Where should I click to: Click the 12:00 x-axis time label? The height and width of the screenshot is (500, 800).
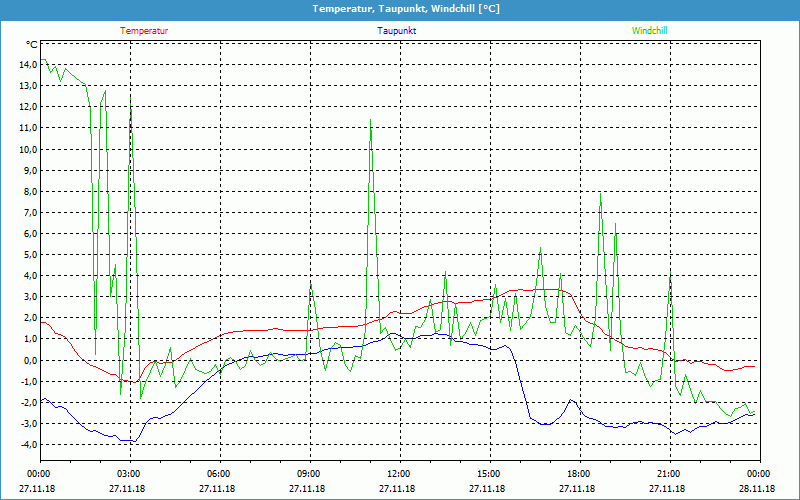click(x=399, y=474)
